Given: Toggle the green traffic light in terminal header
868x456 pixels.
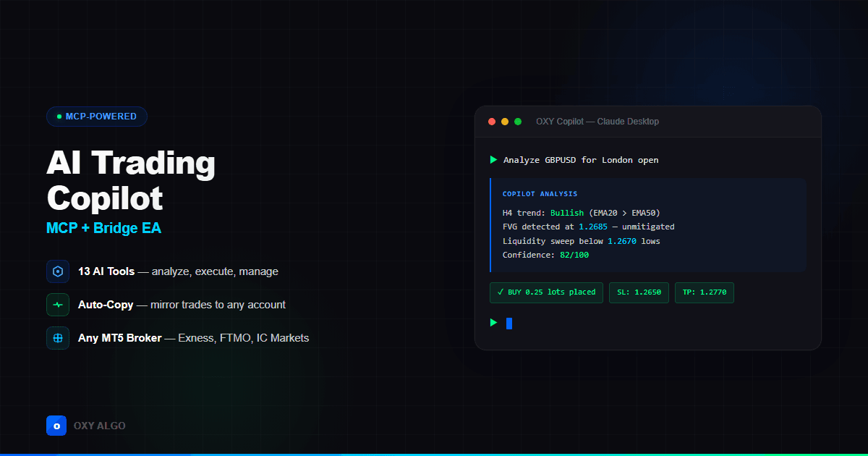Looking at the screenshot, I should click(517, 122).
